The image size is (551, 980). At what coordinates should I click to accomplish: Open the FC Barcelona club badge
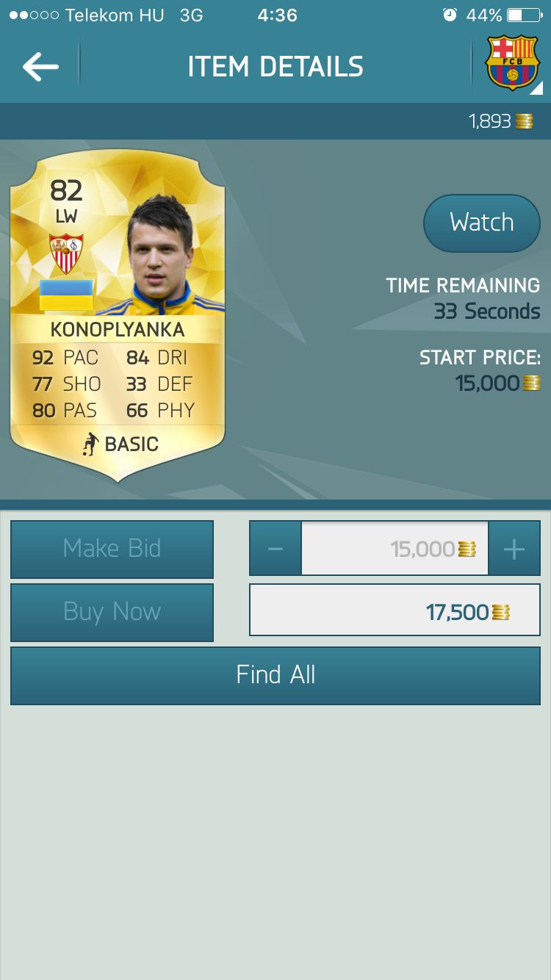tap(513, 63)
